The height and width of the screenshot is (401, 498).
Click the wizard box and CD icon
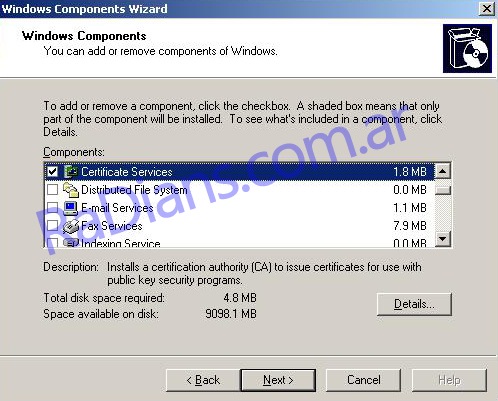coord(467,48)
